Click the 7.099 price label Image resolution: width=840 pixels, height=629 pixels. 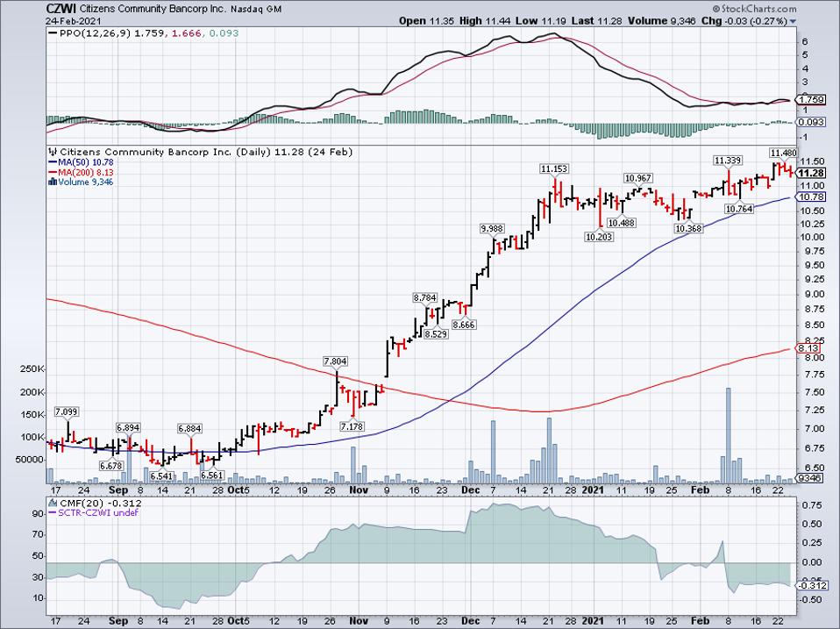(67, 412)
